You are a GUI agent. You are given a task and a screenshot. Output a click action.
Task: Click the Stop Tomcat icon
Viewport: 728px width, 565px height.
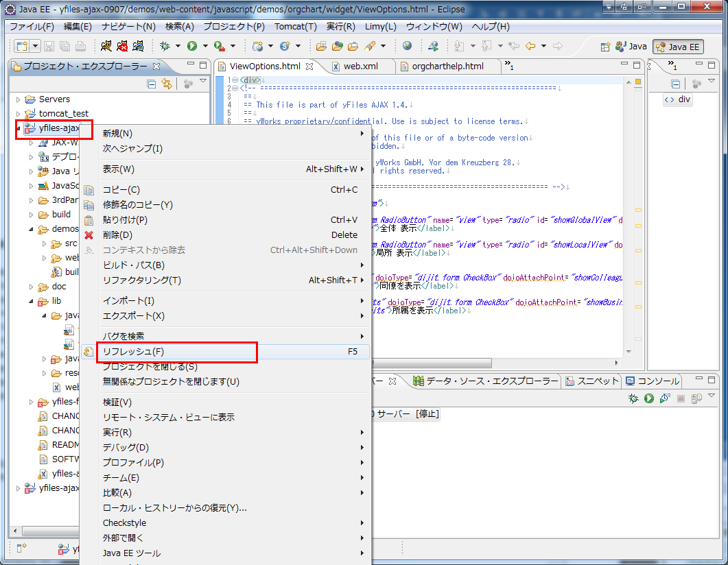122,46
